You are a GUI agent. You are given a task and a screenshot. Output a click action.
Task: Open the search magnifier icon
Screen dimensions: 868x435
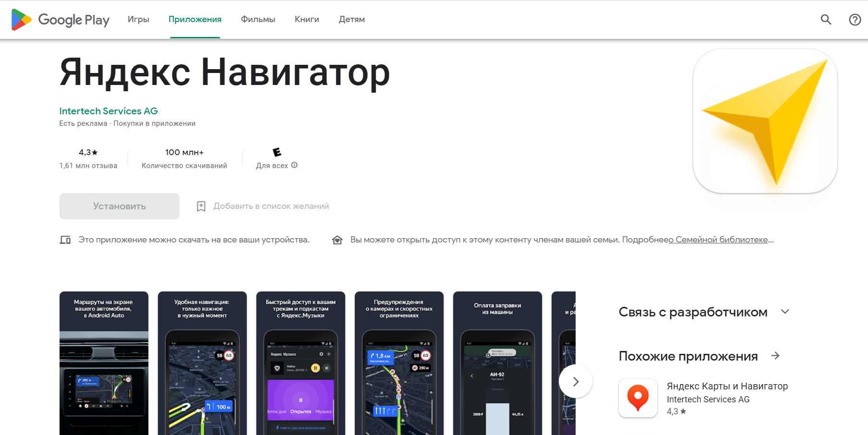(x=826, y=19)
